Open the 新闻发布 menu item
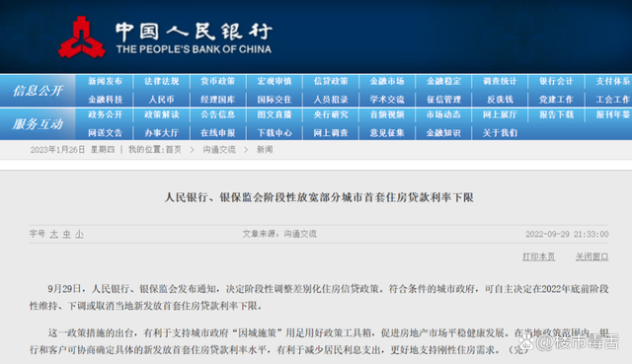Viewport: 632px width, 364px height. coord(105,81)
